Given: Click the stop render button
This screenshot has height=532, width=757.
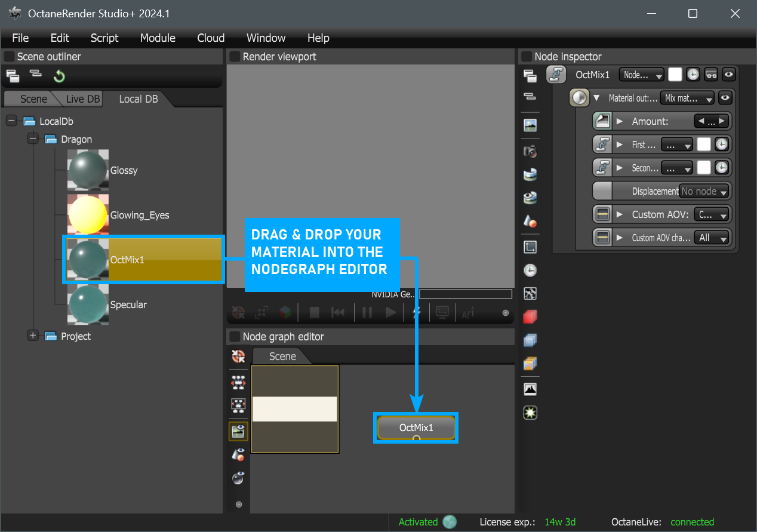Looking at the screenshot, I should pyautogui.click(x=315, y=312).
